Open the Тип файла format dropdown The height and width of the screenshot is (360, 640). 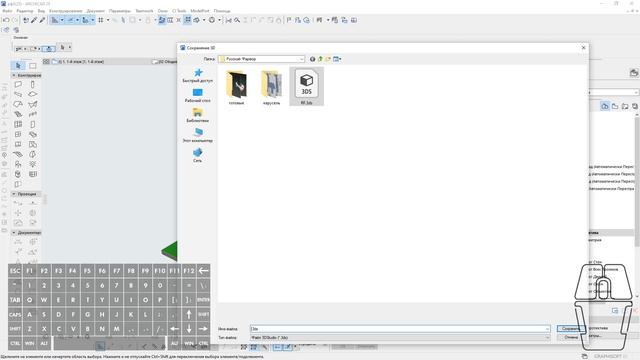(400, 338)
